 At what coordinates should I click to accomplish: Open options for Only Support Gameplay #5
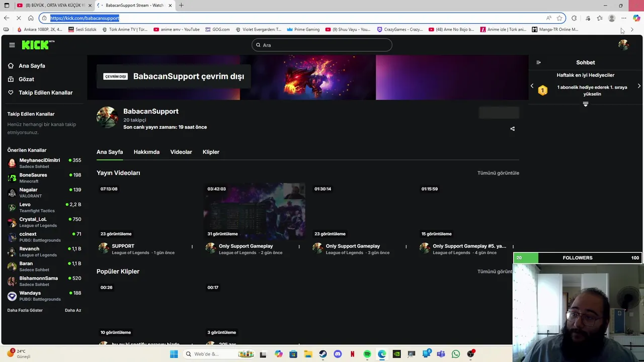click(513, 246)
